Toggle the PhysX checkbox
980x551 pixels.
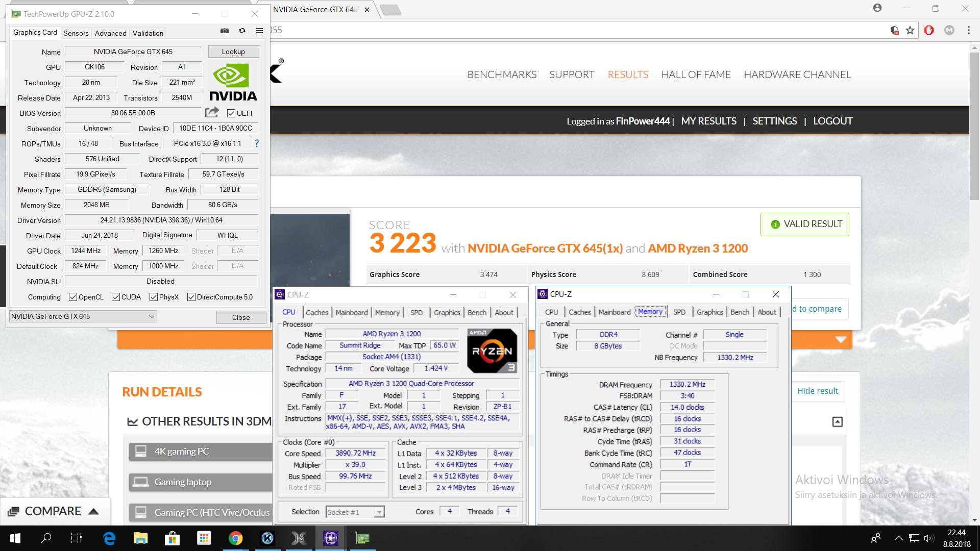point(153,297)
